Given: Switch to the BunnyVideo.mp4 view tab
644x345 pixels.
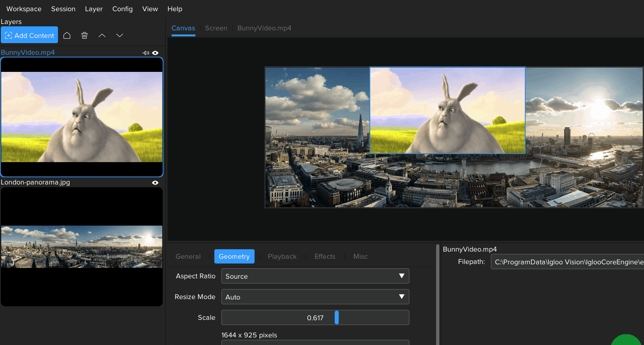Looking at the screenshot, I should click(264, 28).
